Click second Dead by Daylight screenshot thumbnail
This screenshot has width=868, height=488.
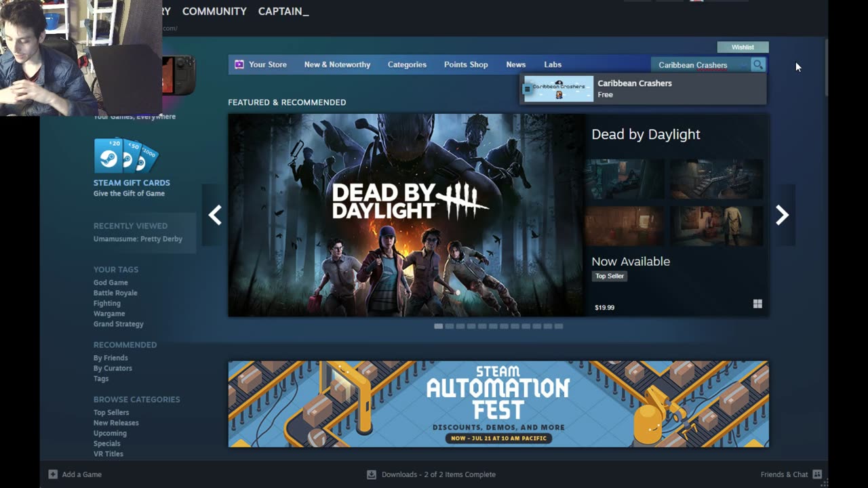[717, 179]
